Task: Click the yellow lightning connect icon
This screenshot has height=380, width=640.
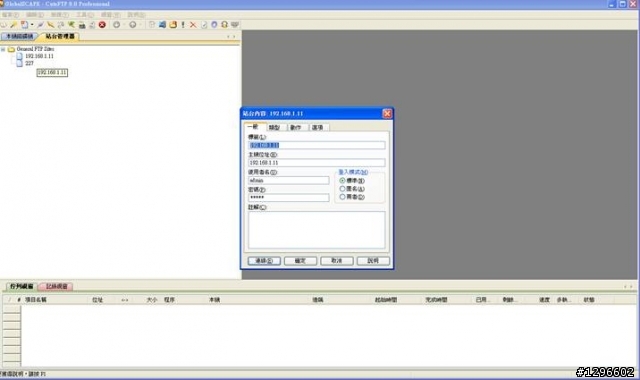Action: [51, 25]
